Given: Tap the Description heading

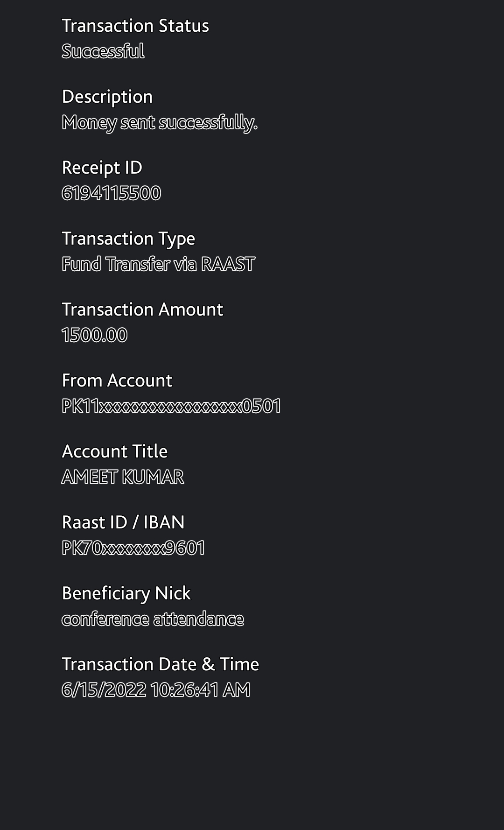Looking at the screenshot, I should click(107, 97).
